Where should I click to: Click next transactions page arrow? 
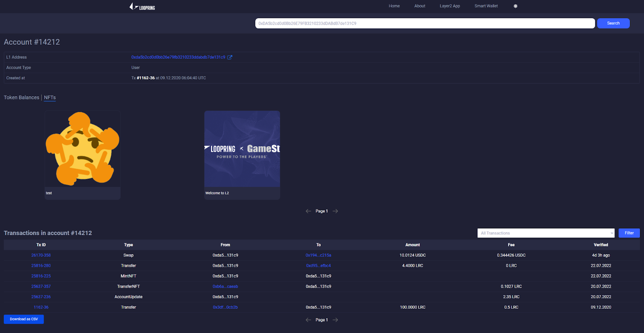pyautogui.click(x=335, y=320)
